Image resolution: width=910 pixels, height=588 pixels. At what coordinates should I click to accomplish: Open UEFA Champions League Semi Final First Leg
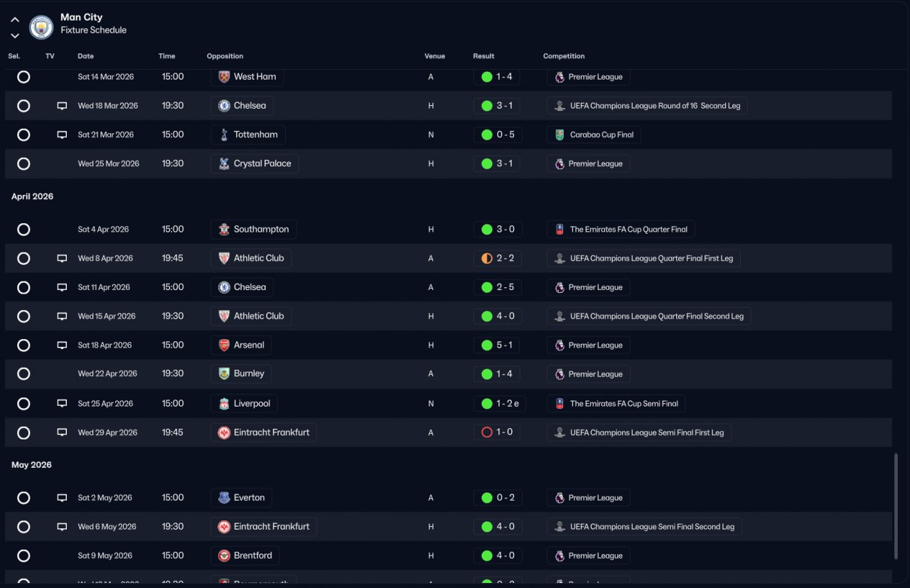[639, 432]
